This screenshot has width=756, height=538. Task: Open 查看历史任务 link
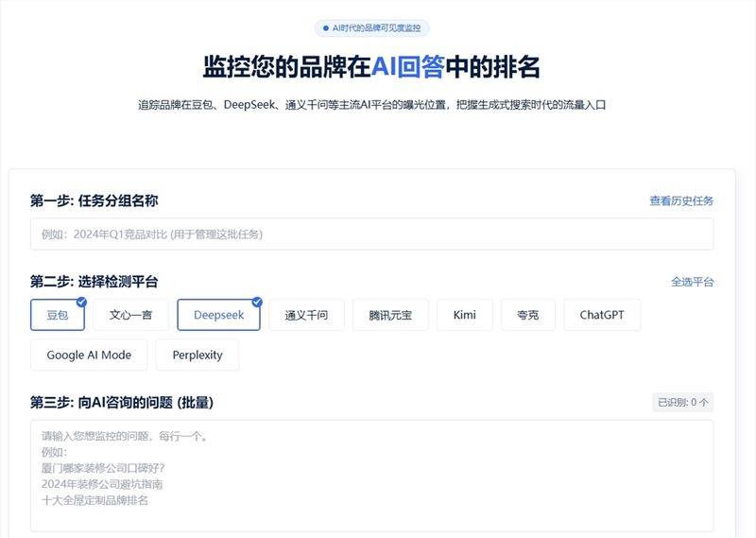pyautogui.click(x=681, y=200)
